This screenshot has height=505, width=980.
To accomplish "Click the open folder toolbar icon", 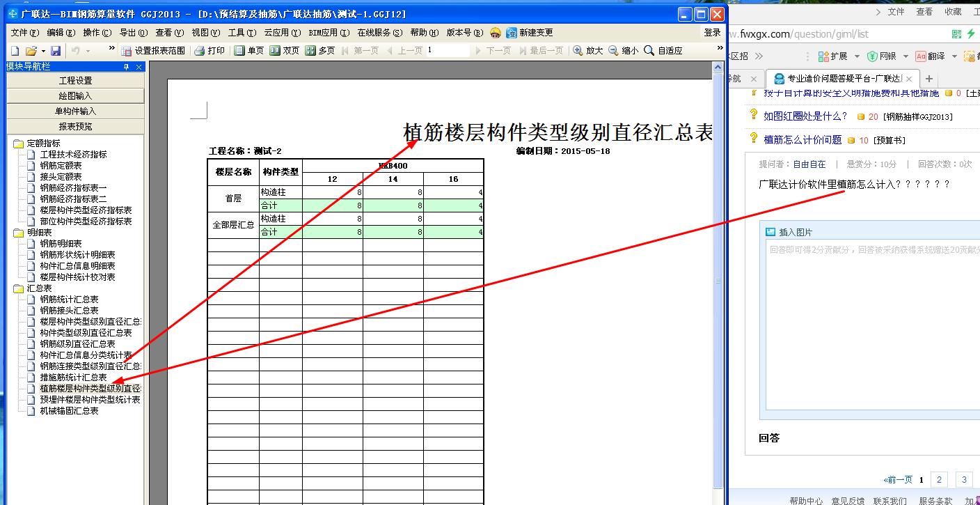I will 31,51.
